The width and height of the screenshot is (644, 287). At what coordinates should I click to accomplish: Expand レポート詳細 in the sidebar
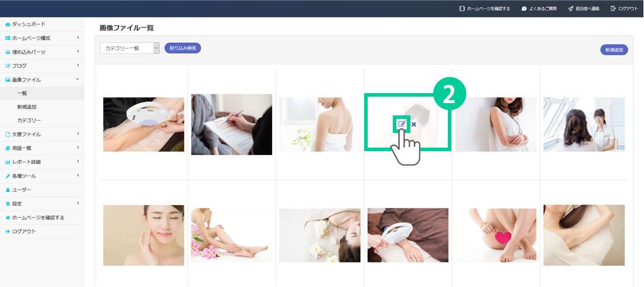click(x=42, y=162)
